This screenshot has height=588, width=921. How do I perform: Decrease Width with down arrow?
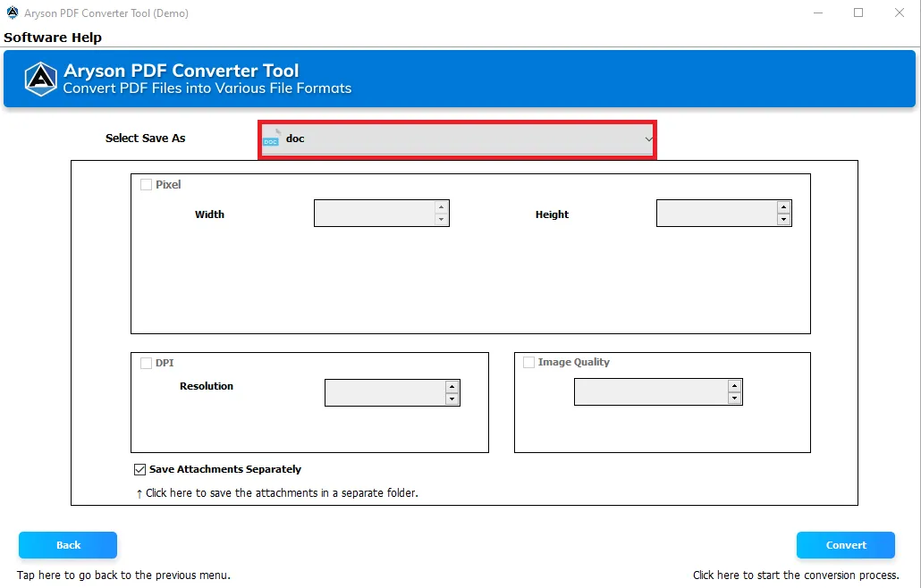click(x=441, y=220)
